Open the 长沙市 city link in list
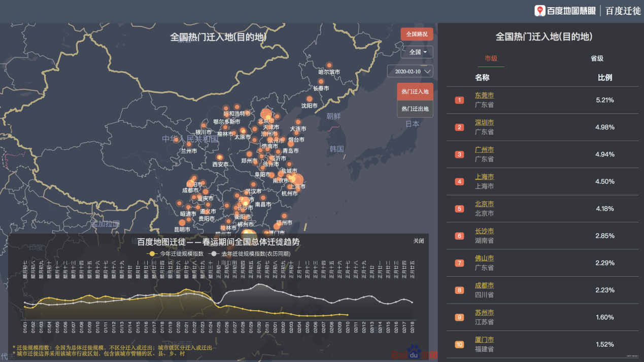 click(484, 231)
